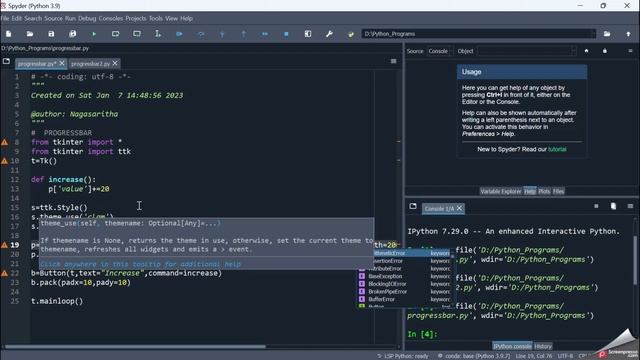Close Console 1/A tab
This screenshot has width=640, height=360.
pyautogui.click(x=459, y=208)
